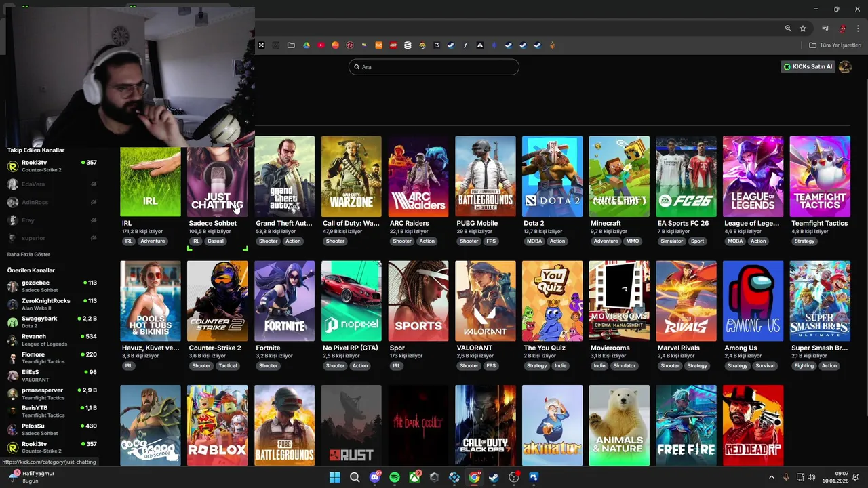Screen dimensions: 868x488
Task: Click the Tactical tag under Counter-Strike 2
Action: (228, 366)
